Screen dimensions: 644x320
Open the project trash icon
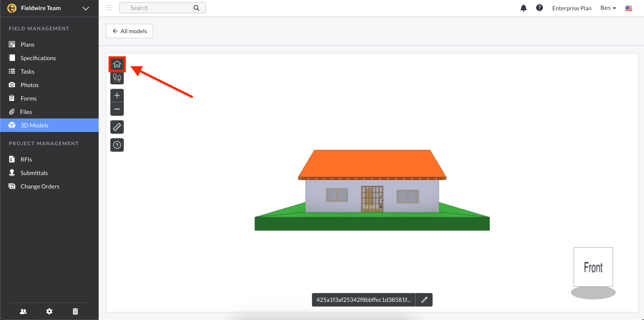coord(75,311)
